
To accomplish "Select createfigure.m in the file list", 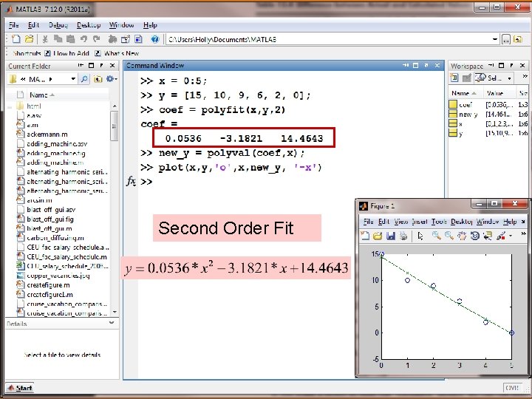I will [48, 285].
